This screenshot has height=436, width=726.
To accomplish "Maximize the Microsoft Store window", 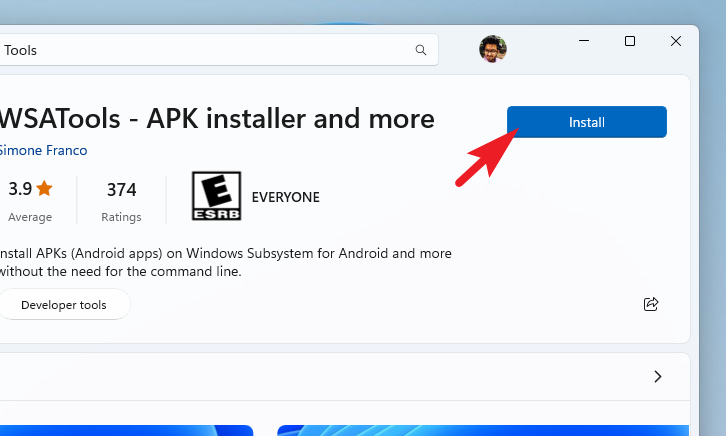I will (x=630, y=41).
